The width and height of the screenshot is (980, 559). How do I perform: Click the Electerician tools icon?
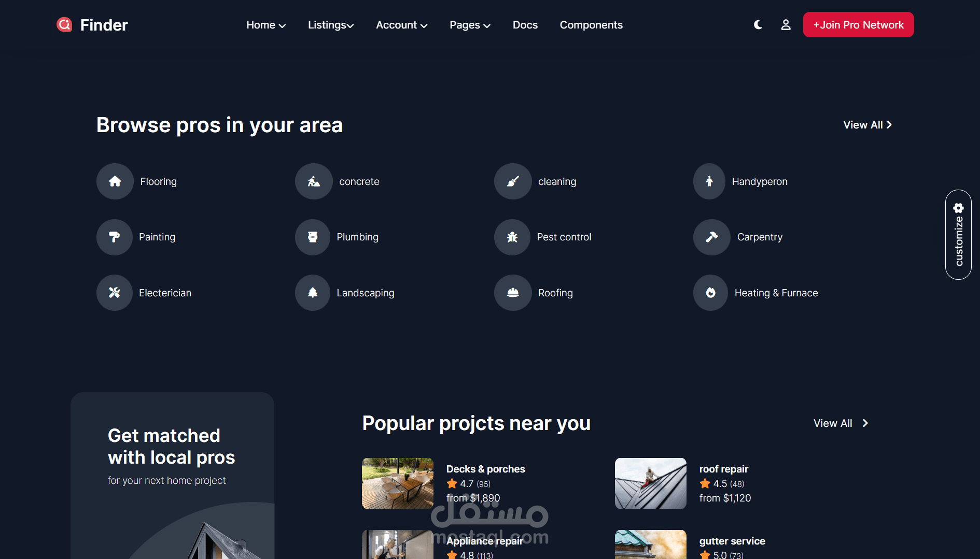click(115, 293)
